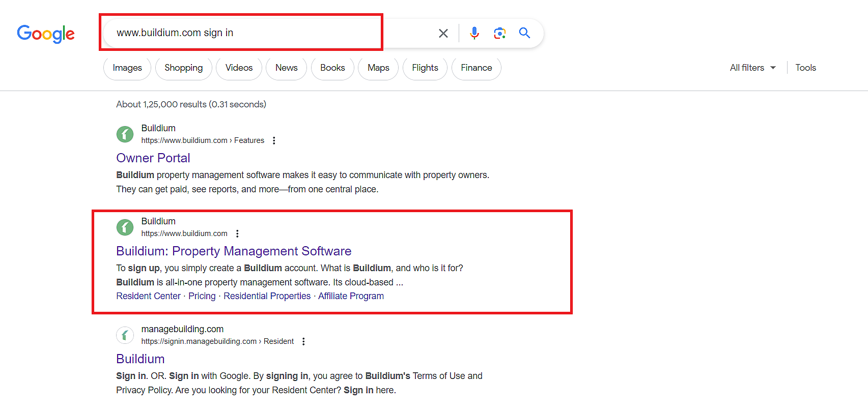
Task: Click https://www.buildium.com › Features URL
Action: (203, 140)
